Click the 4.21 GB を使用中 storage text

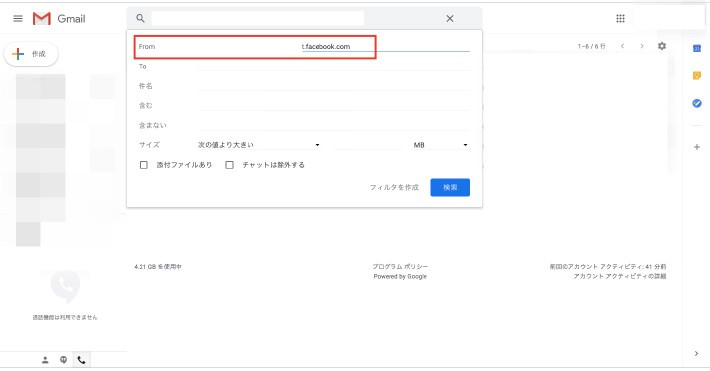coord(158,267)
